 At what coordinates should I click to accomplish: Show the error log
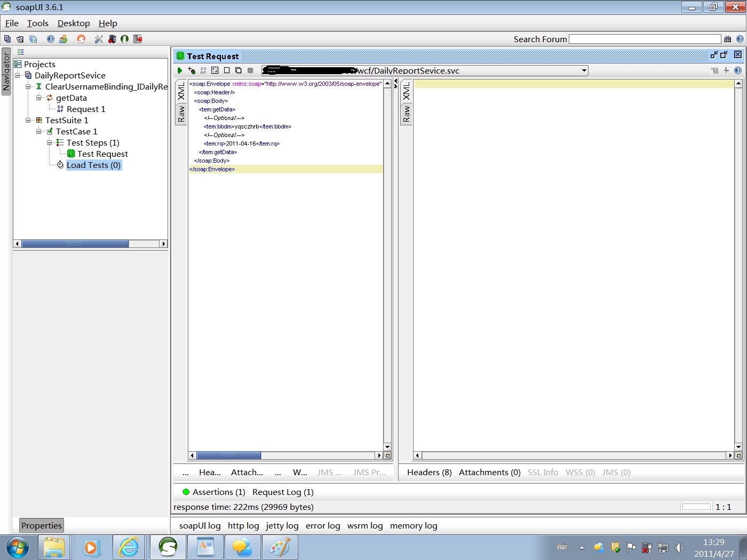323,526
